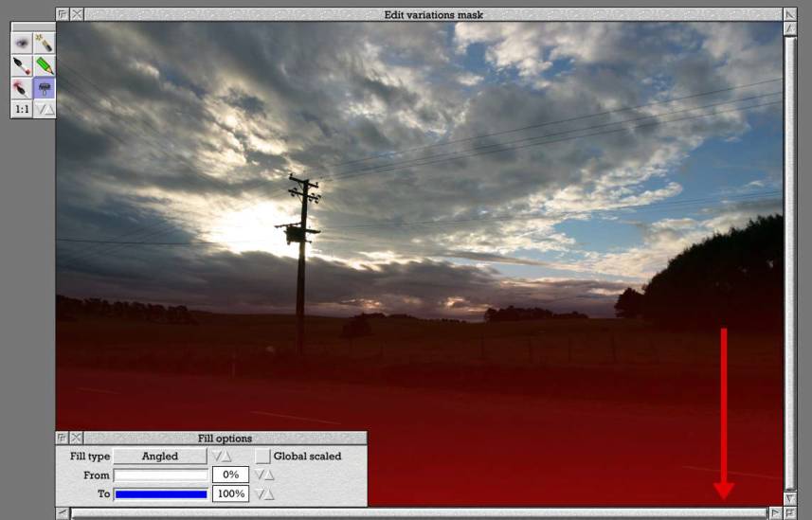Image resolution: width=812 pixels, height=520 pixels.
Task: Choose the green pencil tool
Action: [45, 65]
